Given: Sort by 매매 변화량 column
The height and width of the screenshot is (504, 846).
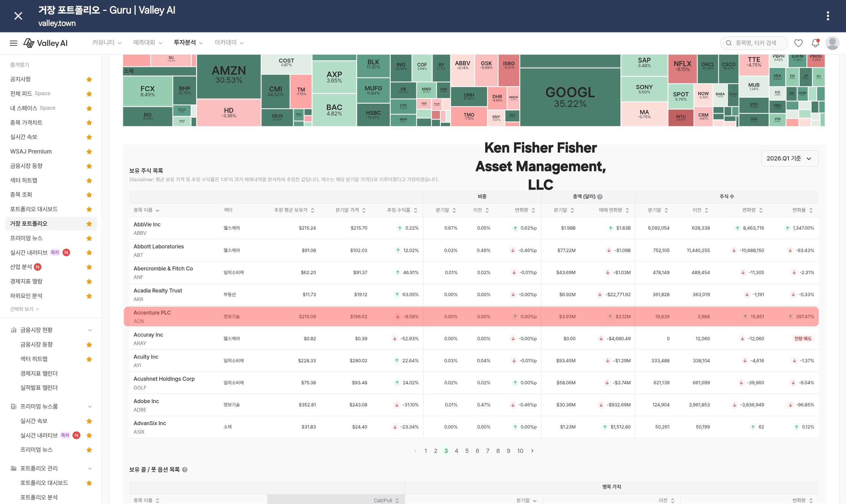Looking at the screenshot, I should pos(614,210).
